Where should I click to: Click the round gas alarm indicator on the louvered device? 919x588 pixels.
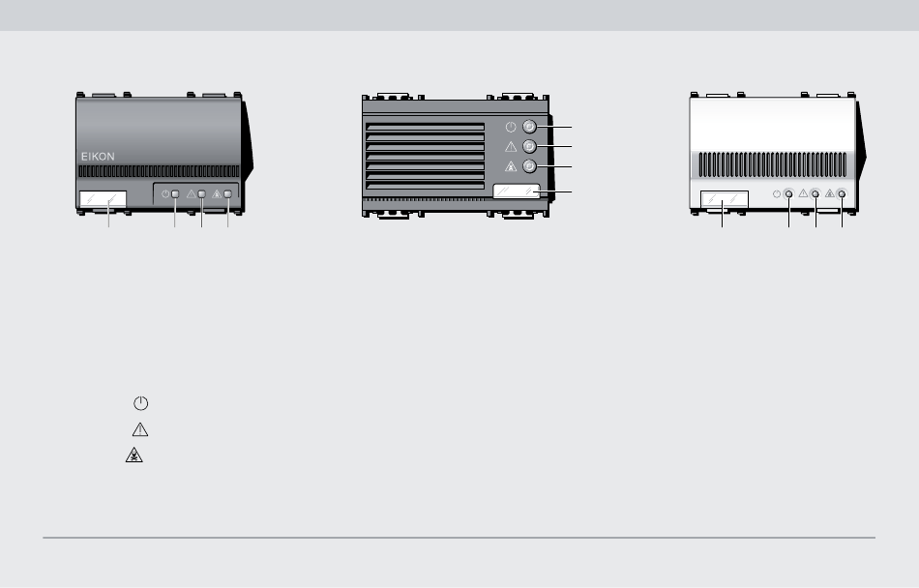point(529,166)
